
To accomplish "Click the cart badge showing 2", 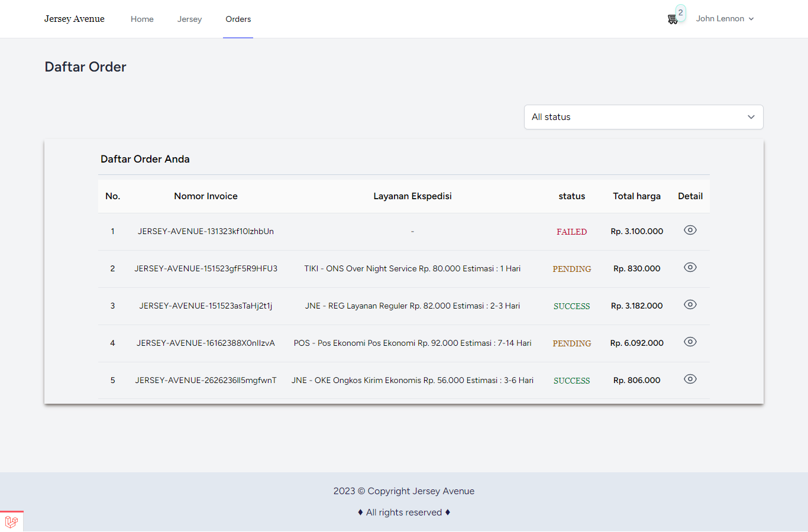I will (681, 12).
